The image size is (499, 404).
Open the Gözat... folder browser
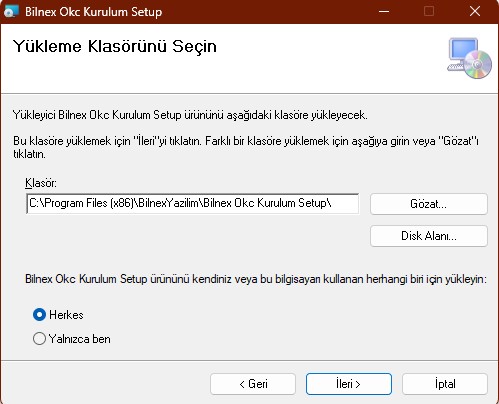pyautogui.click(x=429, y=204)
